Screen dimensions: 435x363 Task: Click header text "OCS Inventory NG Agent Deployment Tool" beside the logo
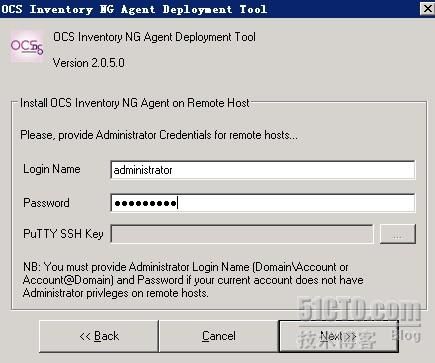(154, 37)
